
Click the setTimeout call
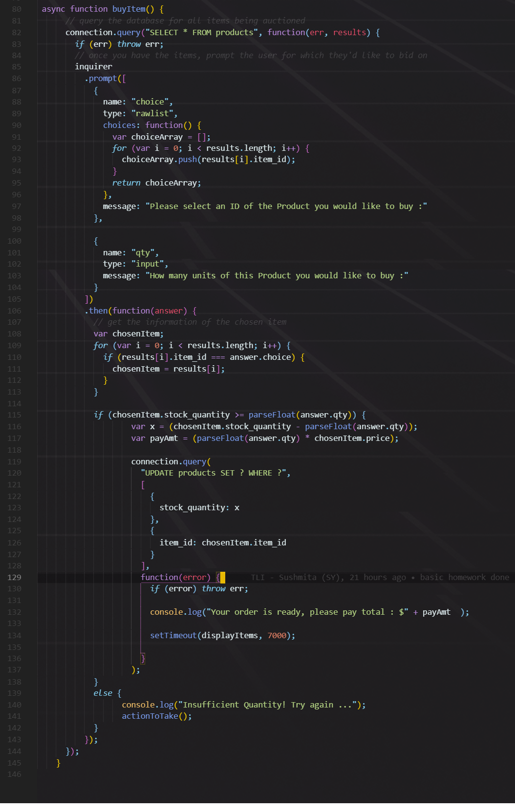173,635
